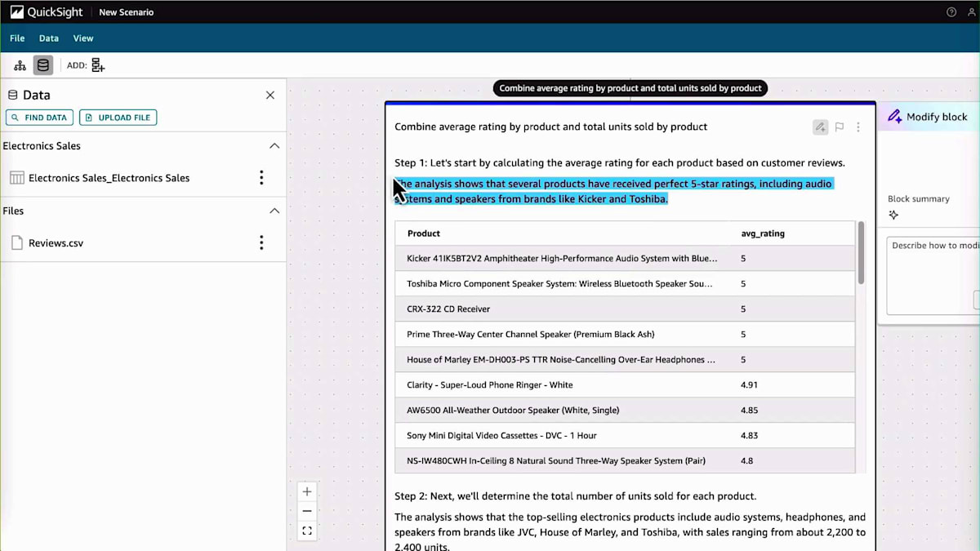
Task: Click the file icon beside Reviews.csv
Action: [17, 242]
